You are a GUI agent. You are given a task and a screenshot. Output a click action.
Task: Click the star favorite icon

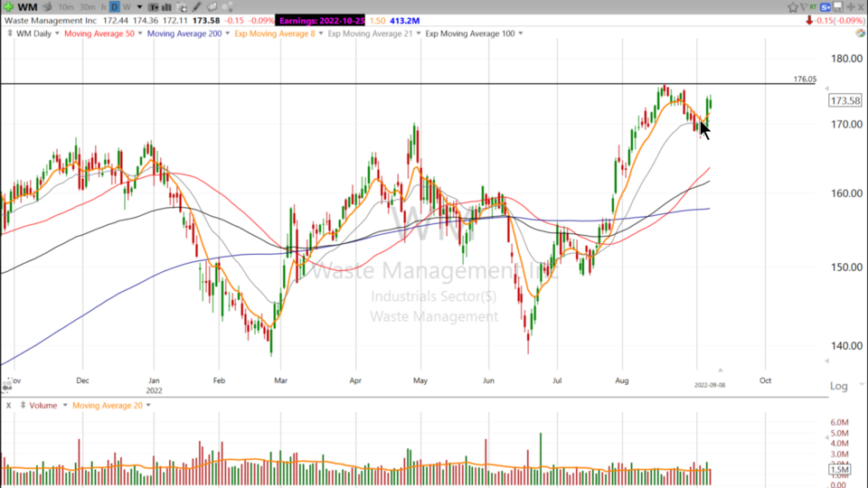click(793, 7)
